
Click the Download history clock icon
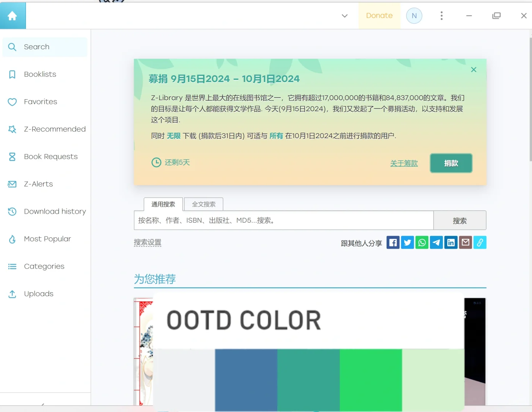(12, 212)
